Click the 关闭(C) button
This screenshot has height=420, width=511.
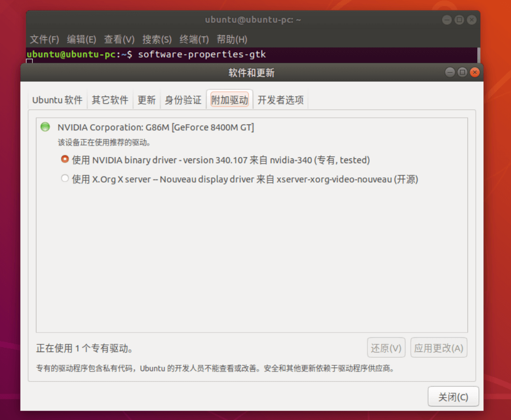(453, 397)
